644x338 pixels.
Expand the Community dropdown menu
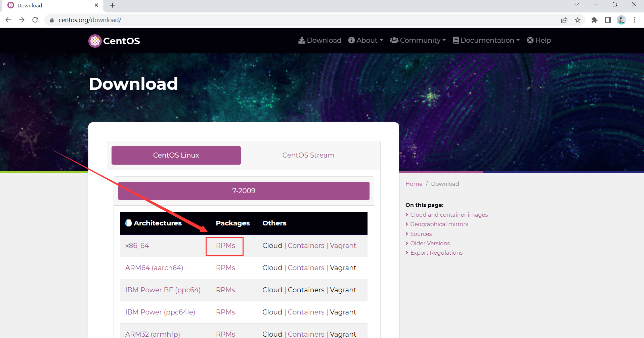point(418,40)
